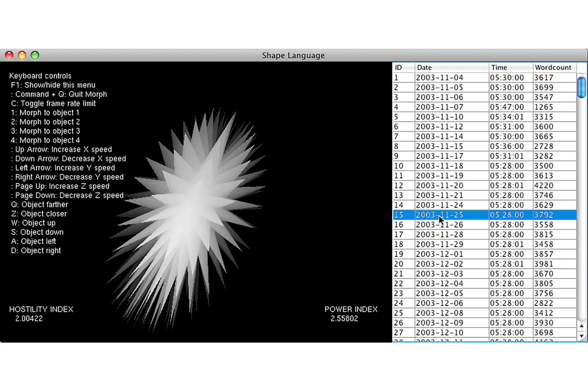Click the Shape Language window title bar
Viewport: 588px width, 391px height.
click(x=293, y=55)
